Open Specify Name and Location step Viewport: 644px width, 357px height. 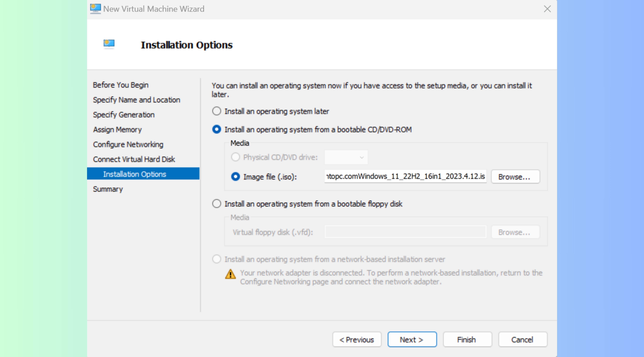pos(136,100)
